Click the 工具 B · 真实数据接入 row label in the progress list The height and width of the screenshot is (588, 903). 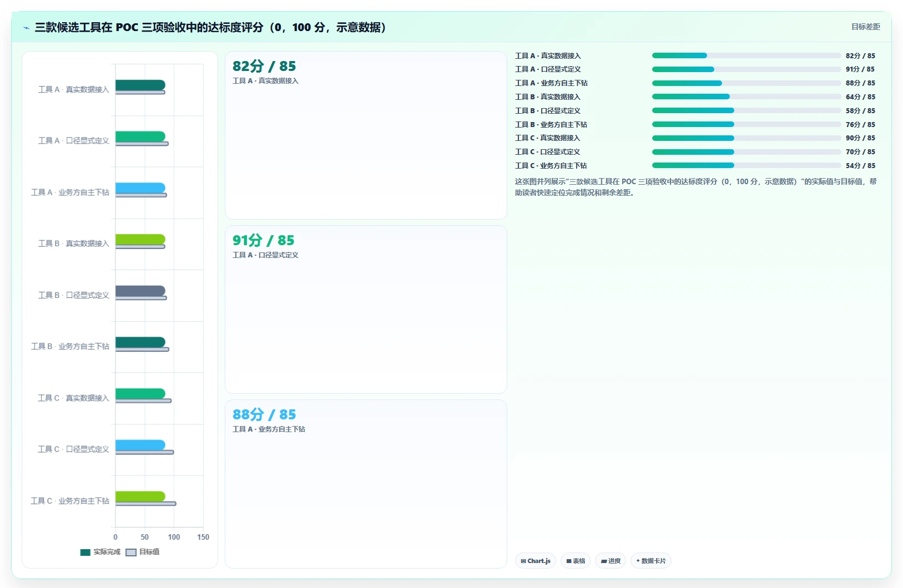point(548,97)
